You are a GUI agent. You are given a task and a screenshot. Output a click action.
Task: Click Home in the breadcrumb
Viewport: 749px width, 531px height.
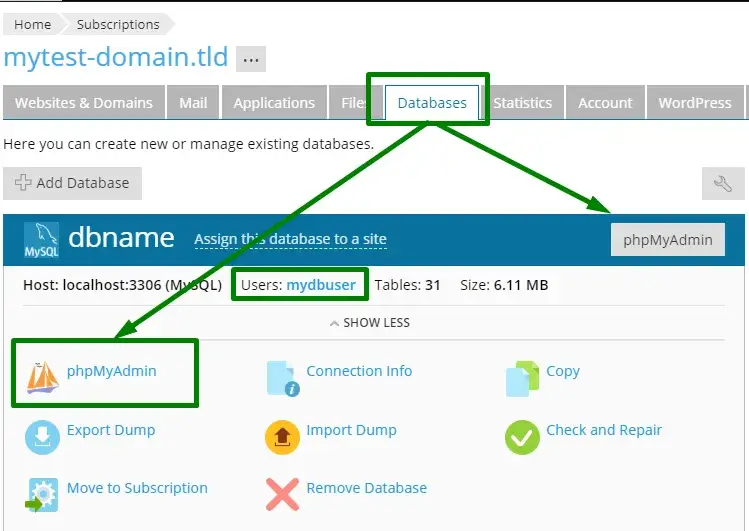coord(32,24)
